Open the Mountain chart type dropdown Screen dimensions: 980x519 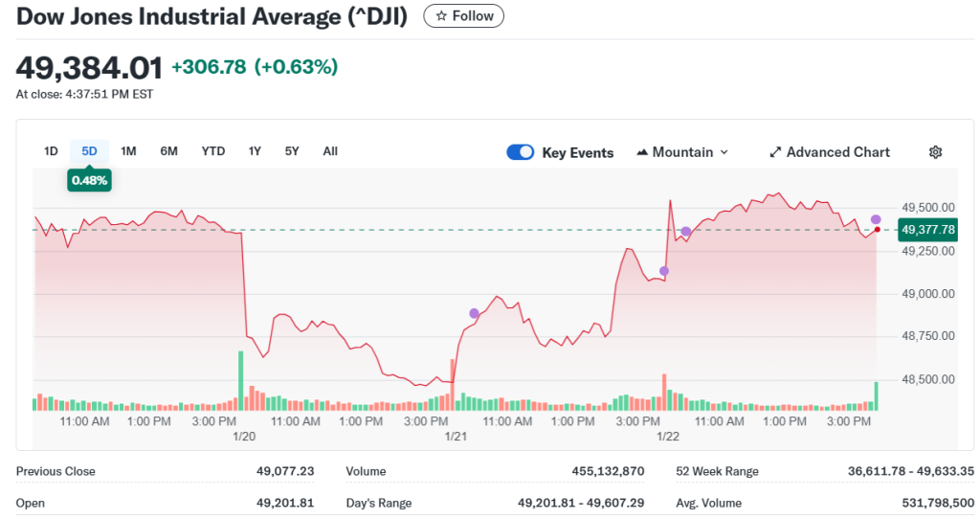(682, 152)
